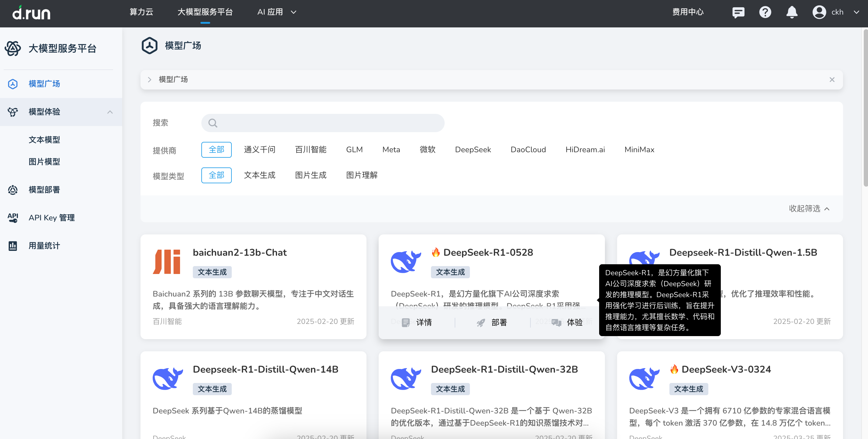Click the ckh user avatar icon
Screen dimensions: 868x439
tap(819, 12)
